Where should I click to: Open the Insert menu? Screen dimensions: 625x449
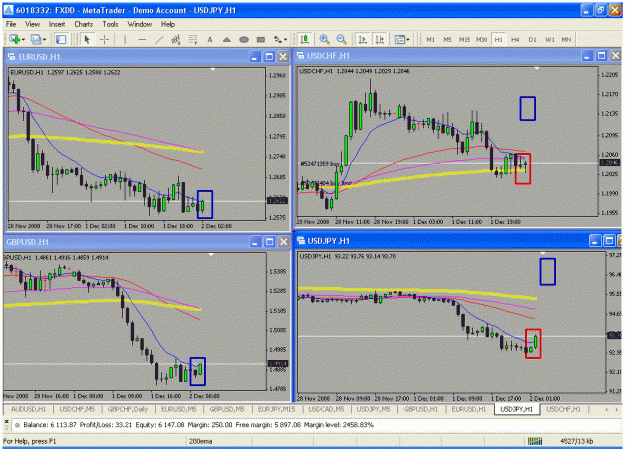[57, 24]
